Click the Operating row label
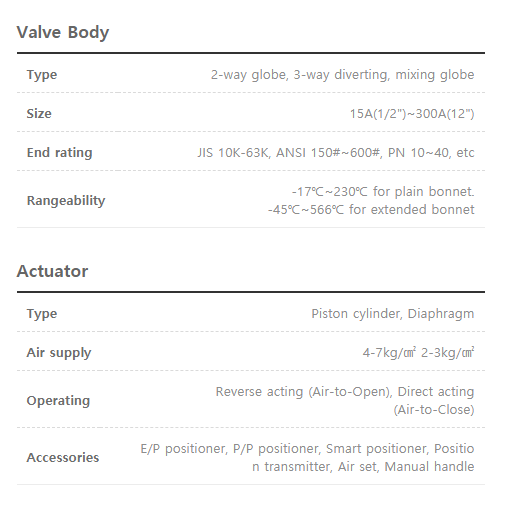The image size is (532, 515). [x=58, y=401]
